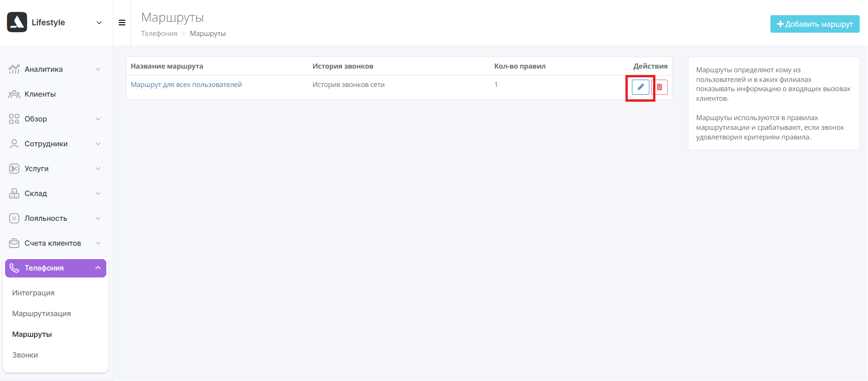Click the Добавить маршрут button
Screen dimensions: 868x381
pyautogui.click(x=815, y=24)
